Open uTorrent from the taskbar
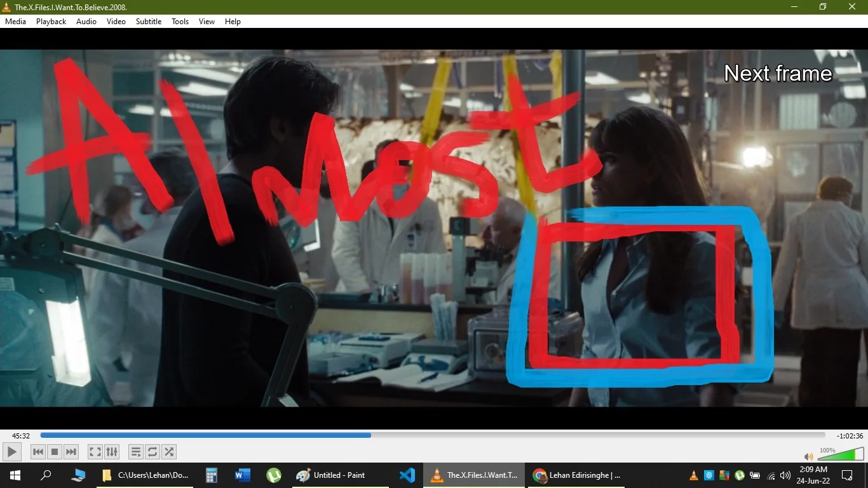The width and height of the screenshot is (868, 488). tap(274, 475)
